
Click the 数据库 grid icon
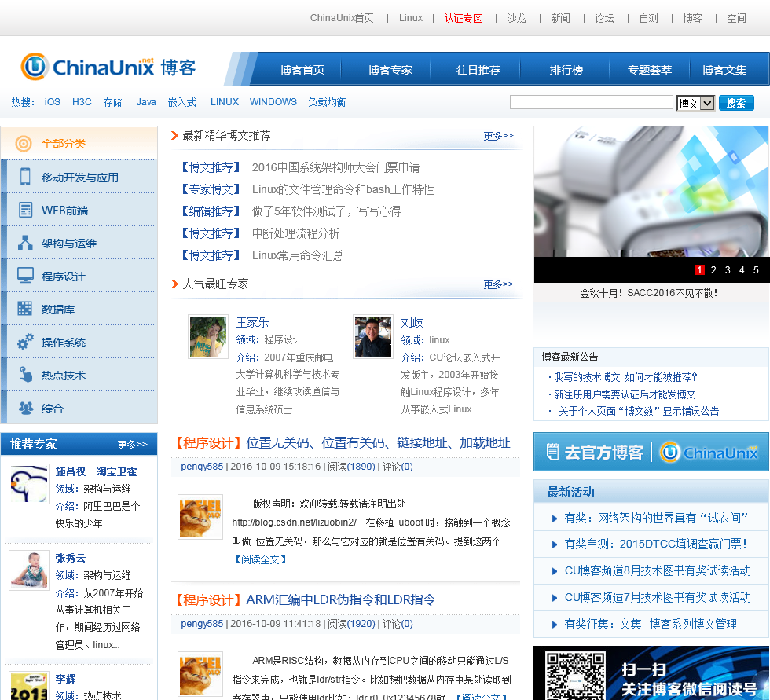pos(24,309)
